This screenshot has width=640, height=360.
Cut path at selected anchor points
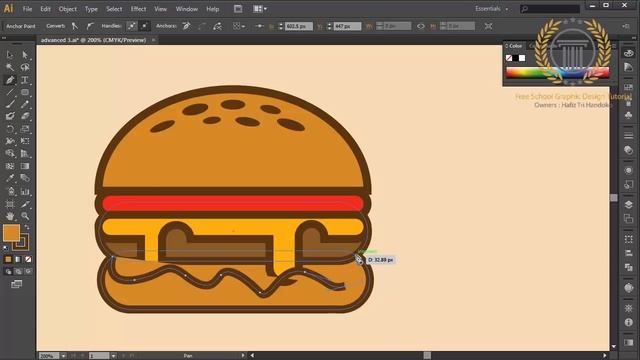click(218, 26)
